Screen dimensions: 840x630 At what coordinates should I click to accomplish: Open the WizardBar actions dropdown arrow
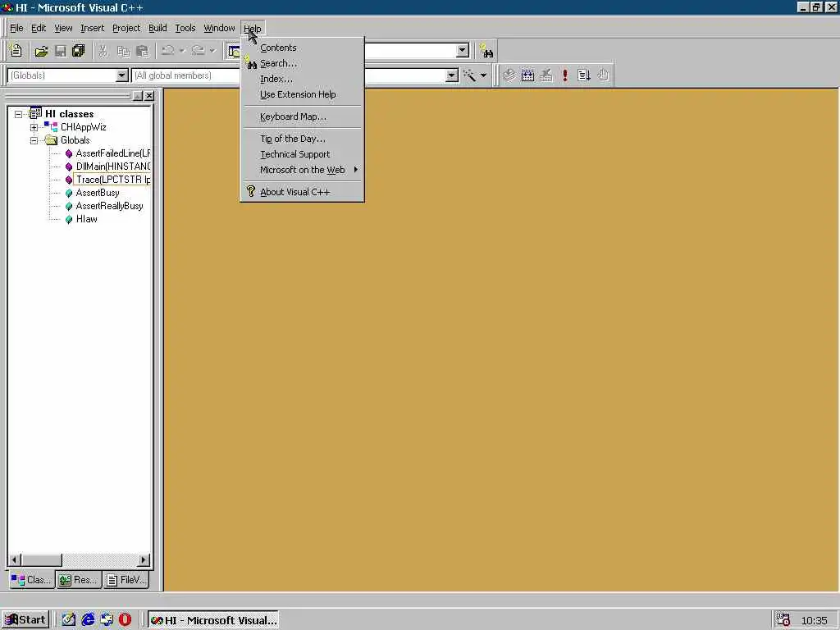point(483,75)
